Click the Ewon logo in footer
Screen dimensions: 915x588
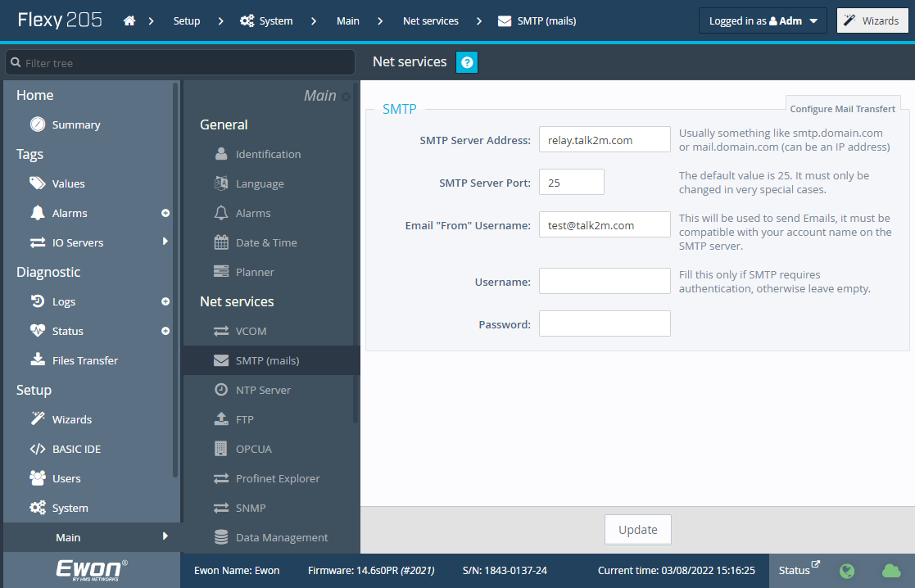pyautogui.click(x=92, y=570)
